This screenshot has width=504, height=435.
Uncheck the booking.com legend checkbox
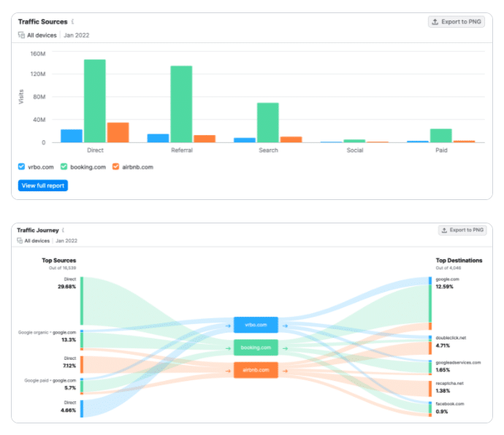[64, 166]
